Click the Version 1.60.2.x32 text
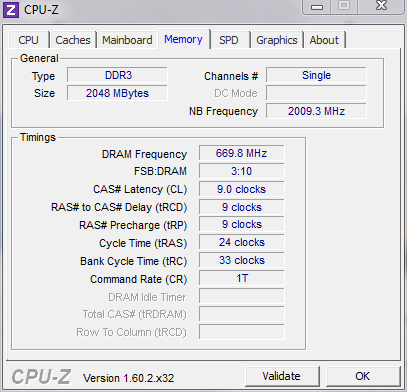The image size is (407, 392). [129, 378]
